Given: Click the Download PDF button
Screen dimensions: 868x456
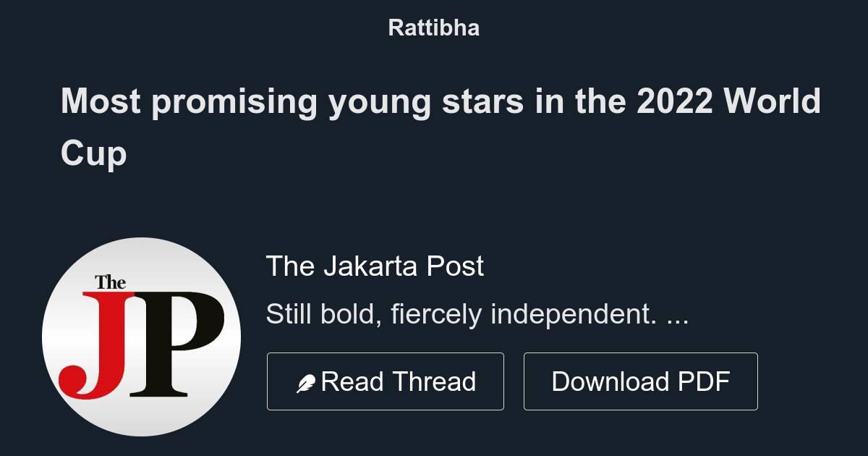Looking at the screenshot, I should pyautogui.click(x=640, y=380).
